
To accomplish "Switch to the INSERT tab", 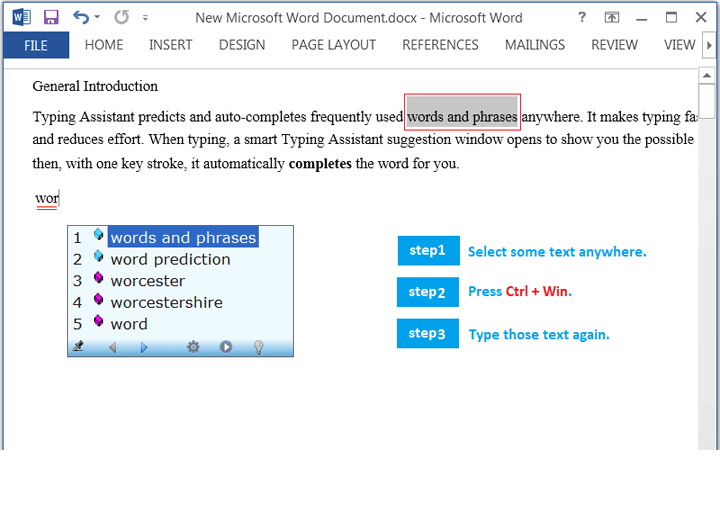I will pos(170,45).
